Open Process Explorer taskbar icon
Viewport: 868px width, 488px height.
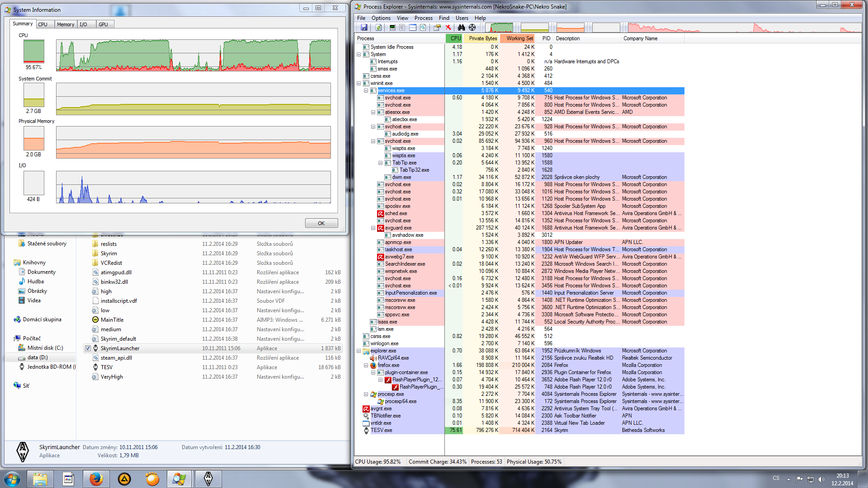(179, 479)
